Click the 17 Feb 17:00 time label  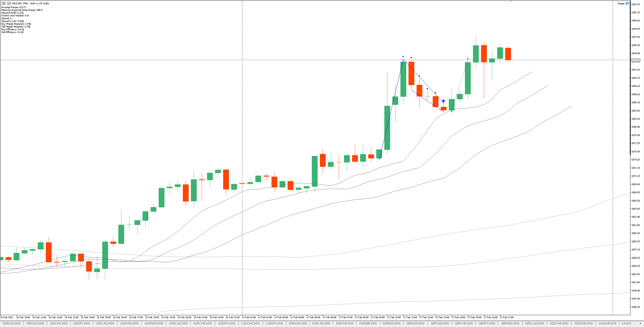(x=507, y=317)
